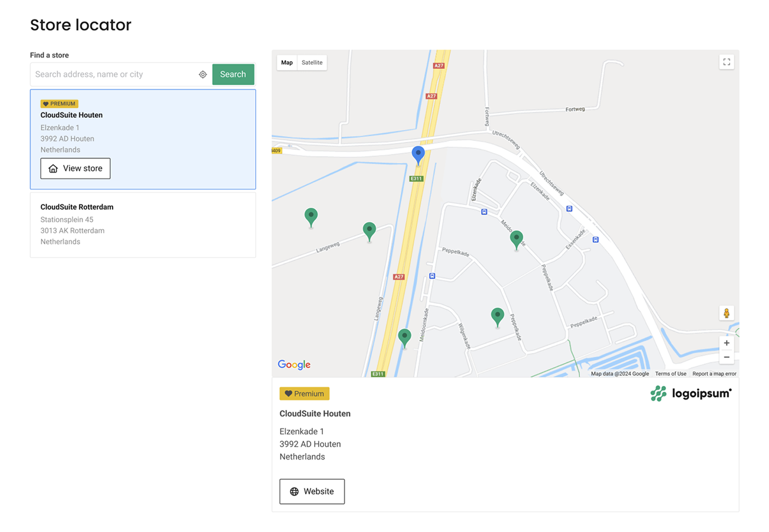
Task: Open Terms of Use link
Action: [670, 374]
